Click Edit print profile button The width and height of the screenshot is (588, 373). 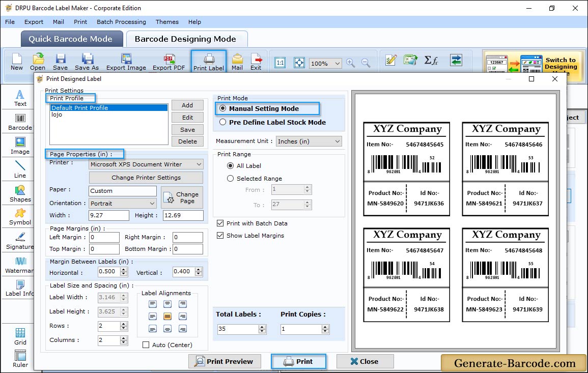point(187,118)
